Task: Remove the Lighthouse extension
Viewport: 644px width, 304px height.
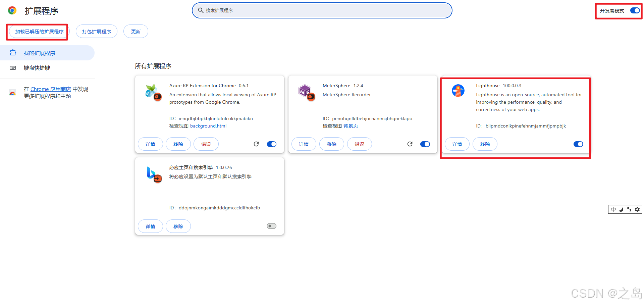Action: click(485, 144)
